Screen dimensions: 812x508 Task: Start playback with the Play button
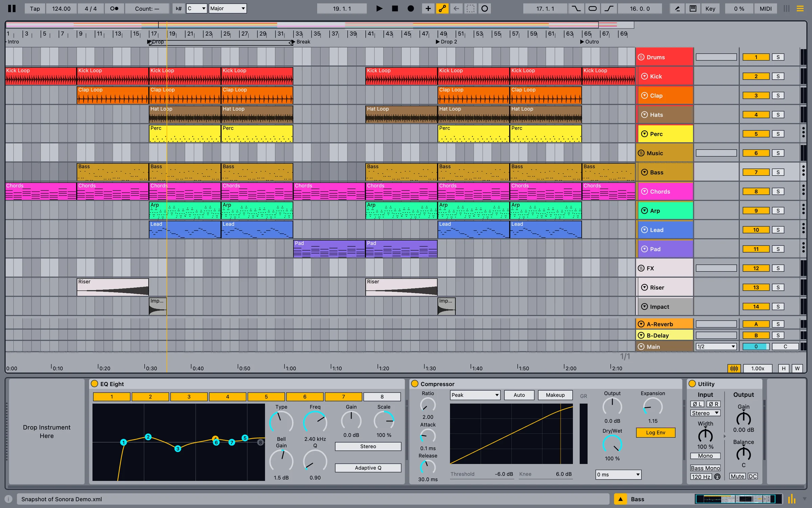[379, 8]
